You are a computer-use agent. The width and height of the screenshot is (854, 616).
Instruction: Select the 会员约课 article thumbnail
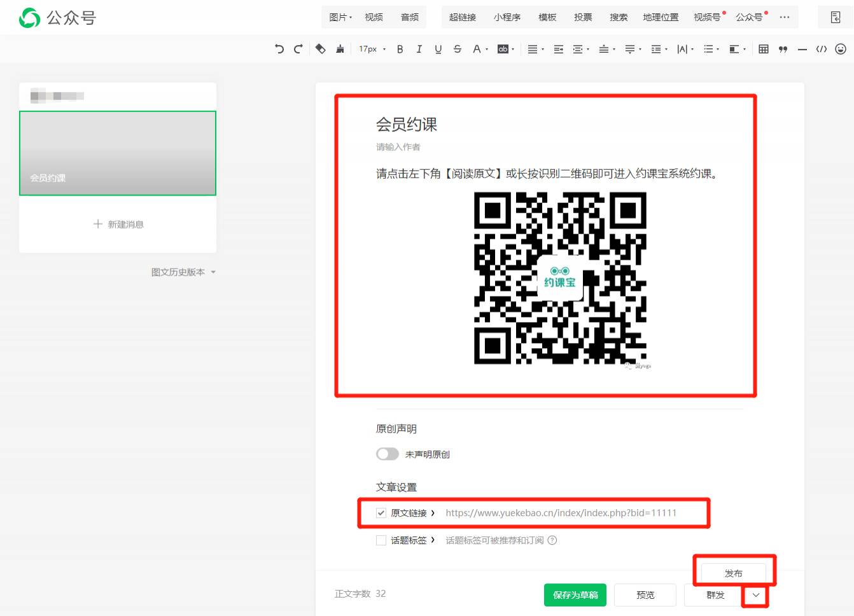(118, 153)
